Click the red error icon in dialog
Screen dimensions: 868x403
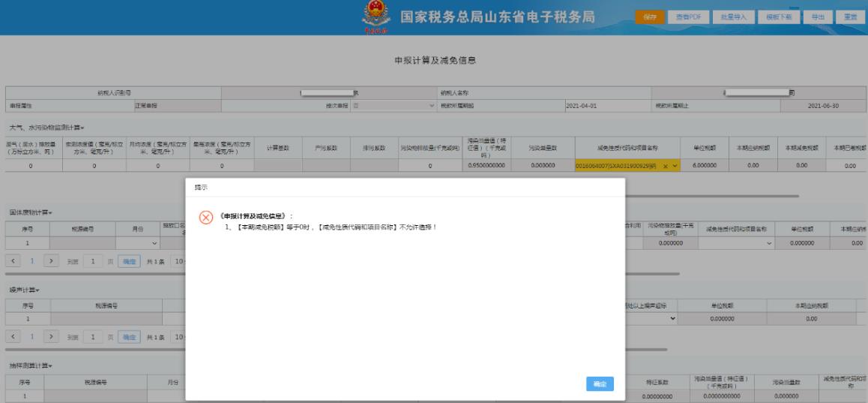click(205, 217)
